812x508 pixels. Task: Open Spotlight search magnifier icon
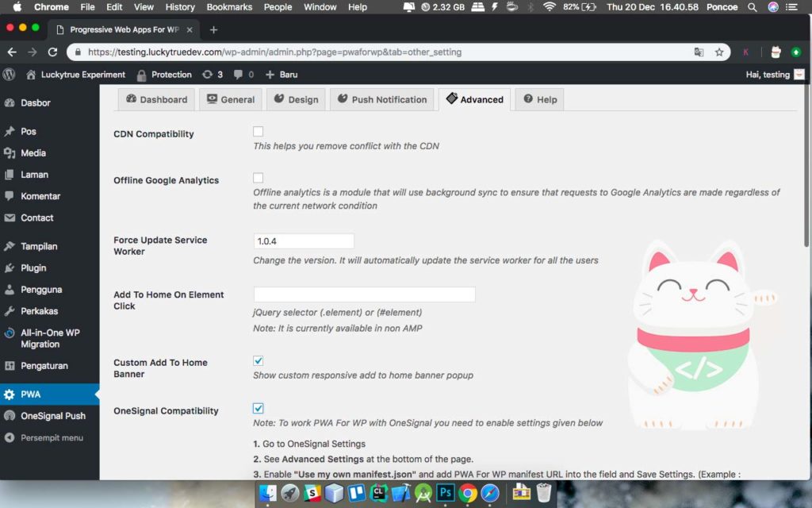point(753,7)
